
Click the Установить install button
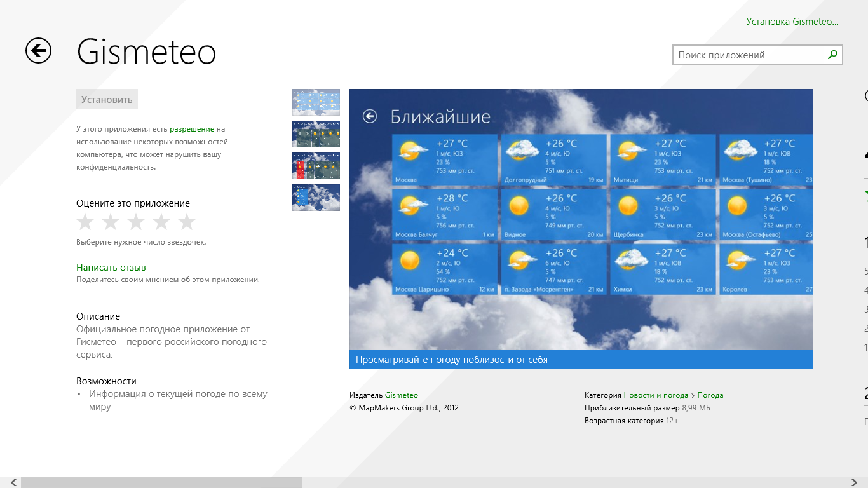[107, 99]
